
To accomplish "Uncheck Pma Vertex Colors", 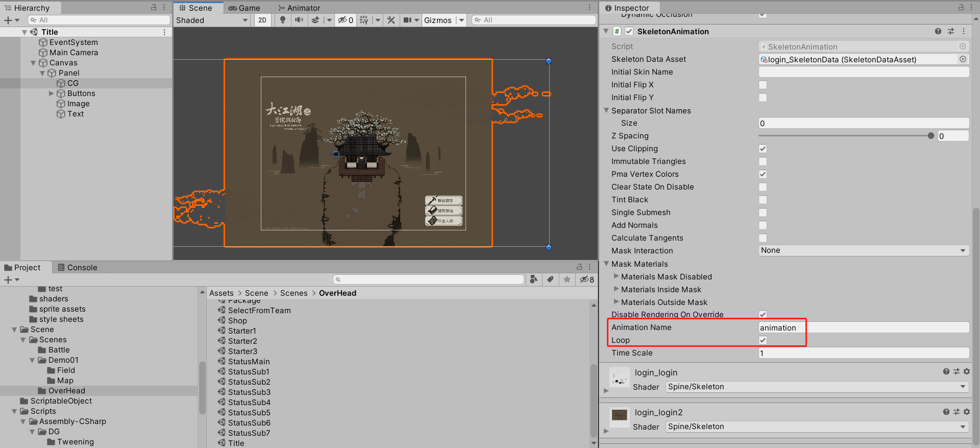I will click(763, 174).
